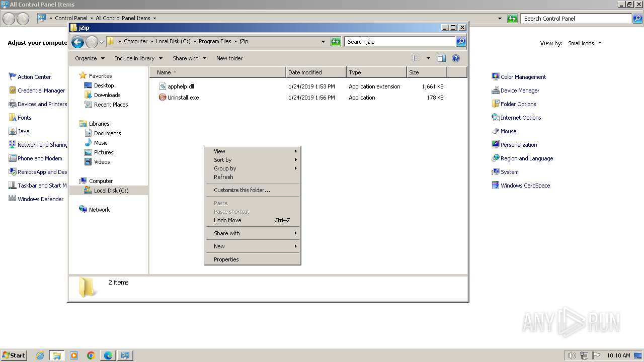644x362 pixels.
Task: Open the Explorer help icon
Action: tap(456, 58)
